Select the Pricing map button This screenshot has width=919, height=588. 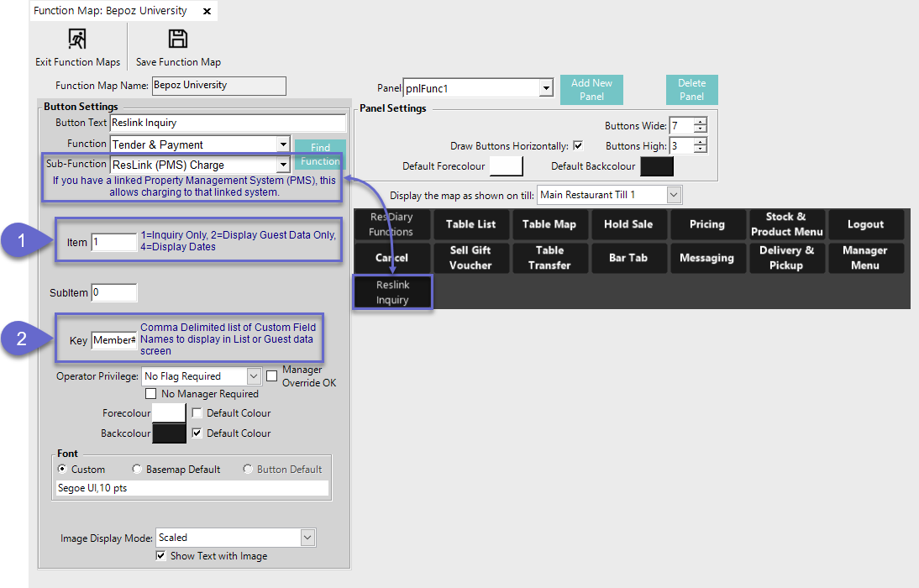coord(706,224)
